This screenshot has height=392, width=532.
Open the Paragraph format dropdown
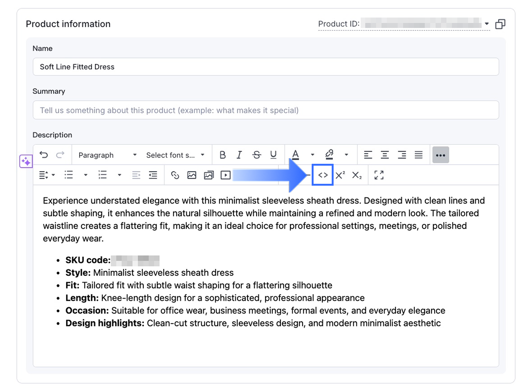108,155
